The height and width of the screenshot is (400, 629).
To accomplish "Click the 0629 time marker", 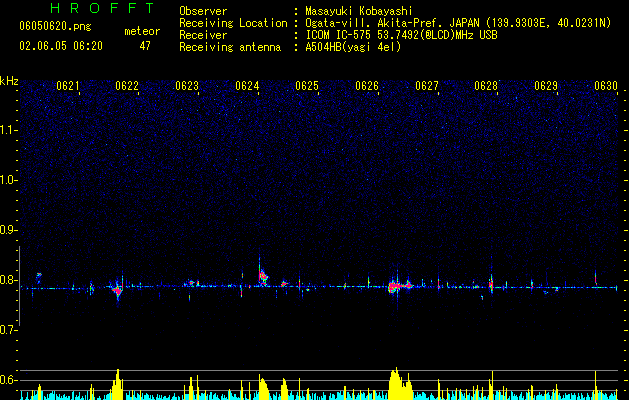I will (546, 86).
